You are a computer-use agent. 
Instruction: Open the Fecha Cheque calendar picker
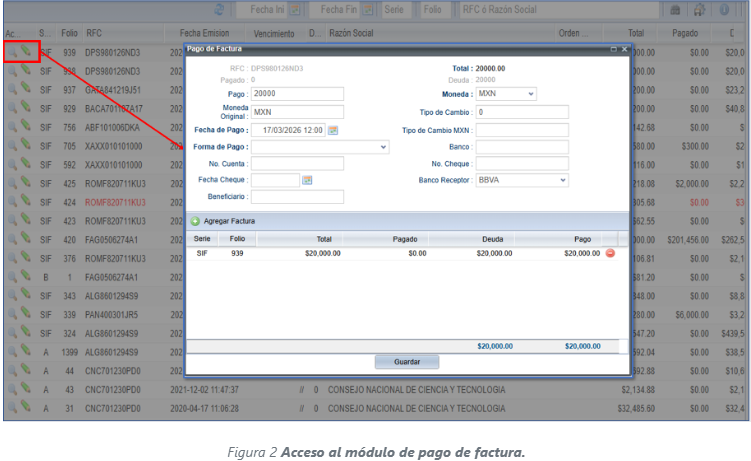[307, 180]
